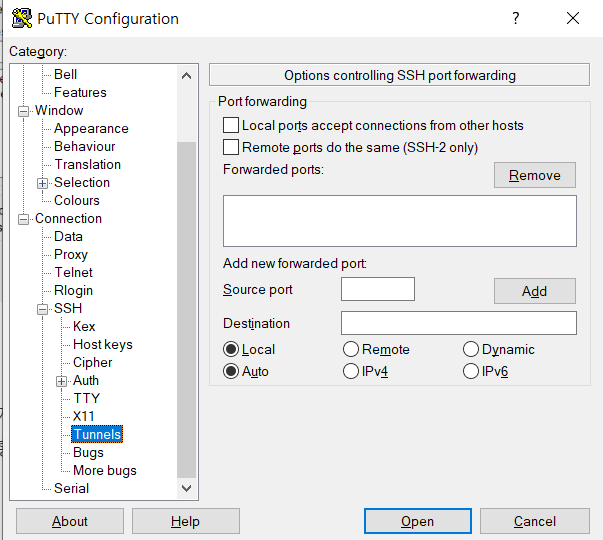Select Tunnels in the category tree
Viewport: 603px width, 540px height.
[97, 434]
